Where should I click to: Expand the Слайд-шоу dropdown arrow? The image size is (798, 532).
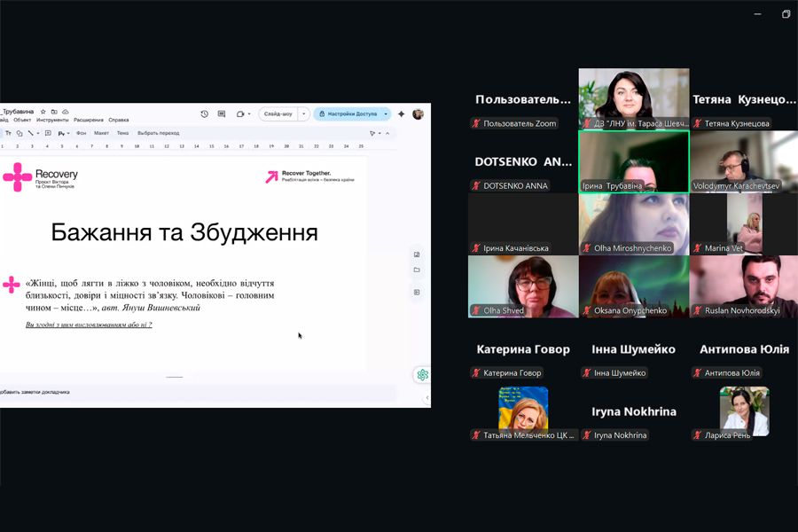point(304,114)
